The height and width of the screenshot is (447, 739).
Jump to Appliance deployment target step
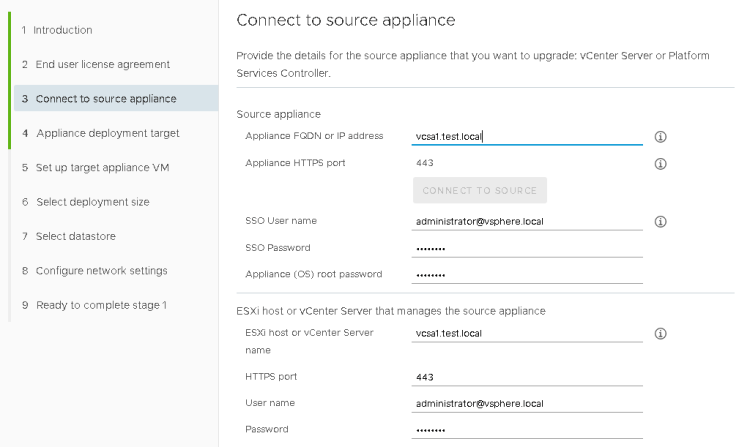point(108,133)
